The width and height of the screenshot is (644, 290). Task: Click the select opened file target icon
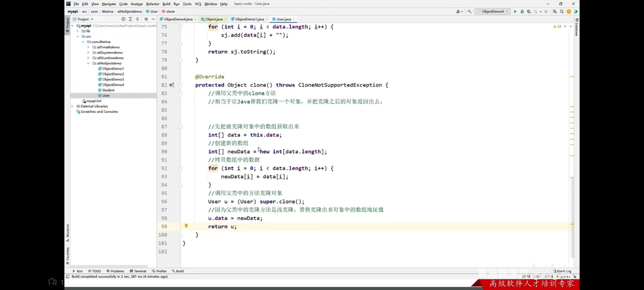pos(123,19)
